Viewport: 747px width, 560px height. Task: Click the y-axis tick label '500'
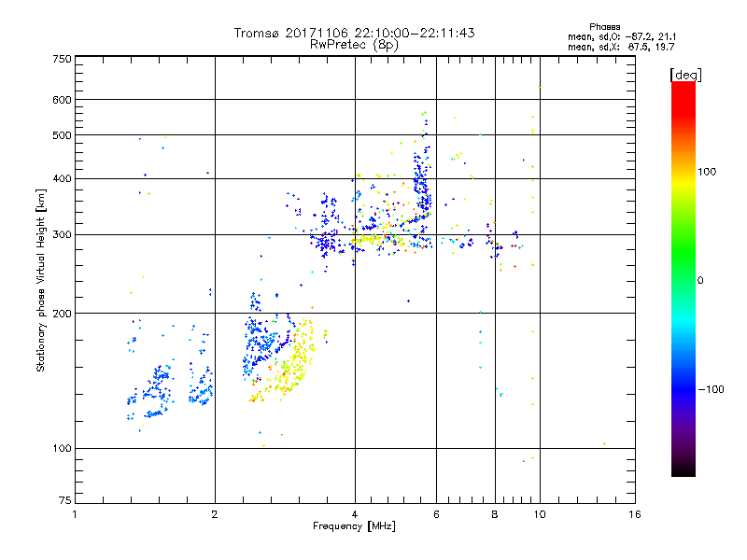(63, 135)
